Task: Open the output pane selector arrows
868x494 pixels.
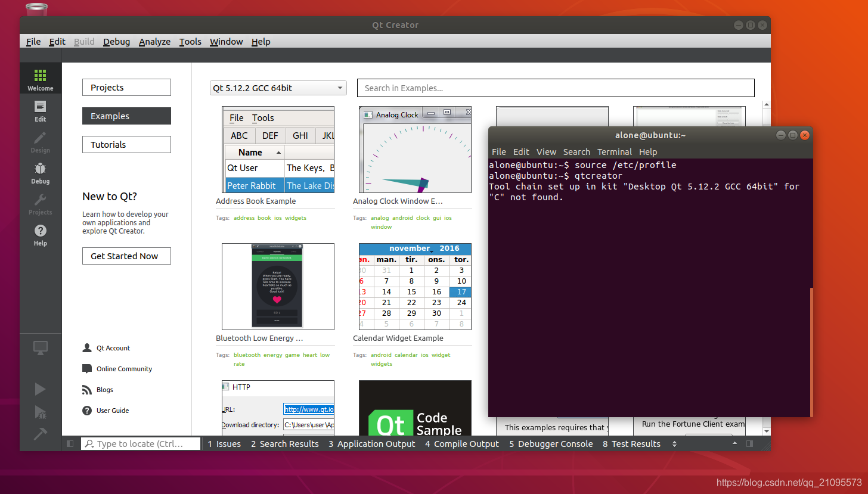Action: [x=675, y=443]
